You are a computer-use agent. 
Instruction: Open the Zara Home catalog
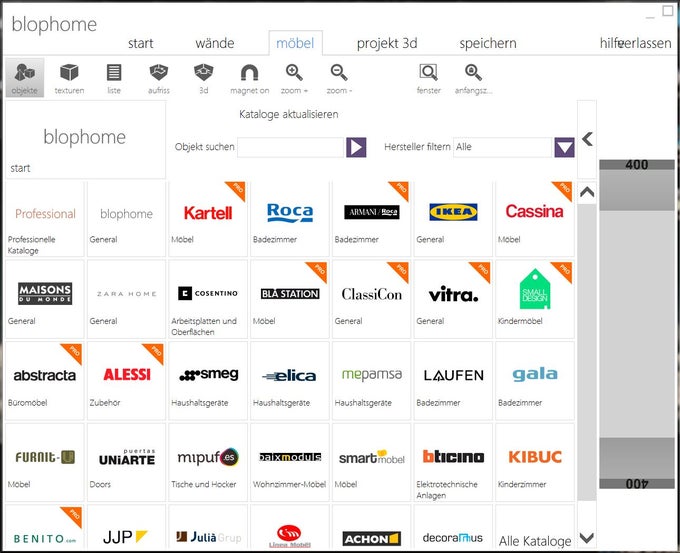pyautogui.click(x=126, y=300)
